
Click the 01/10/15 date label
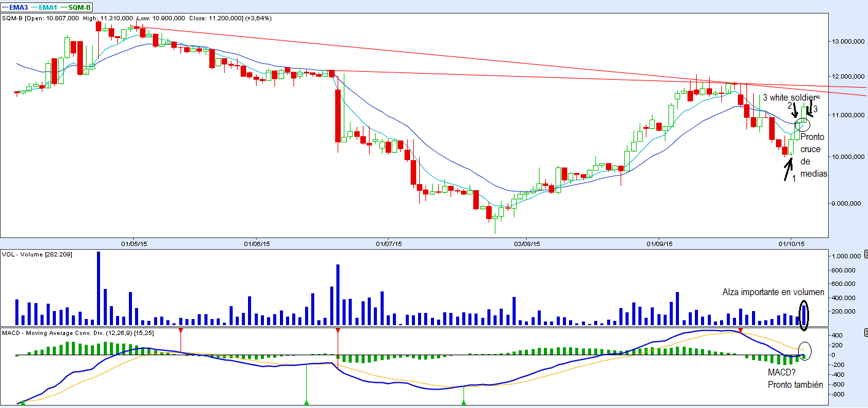point(791,244)
